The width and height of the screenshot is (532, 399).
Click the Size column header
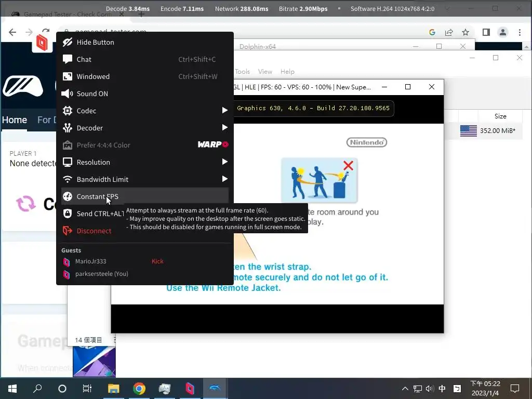(500, 116)
